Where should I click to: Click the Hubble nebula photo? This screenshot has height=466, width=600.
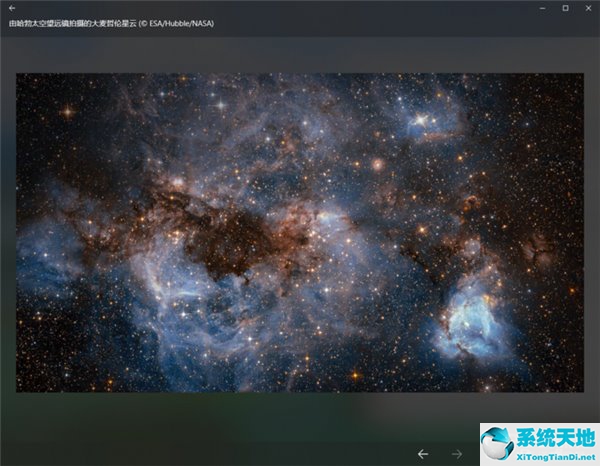tap(300, 233)
